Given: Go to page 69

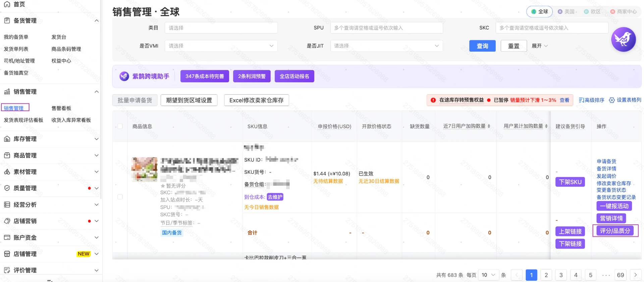Looking at the screenshot, I should click(621, 275).
